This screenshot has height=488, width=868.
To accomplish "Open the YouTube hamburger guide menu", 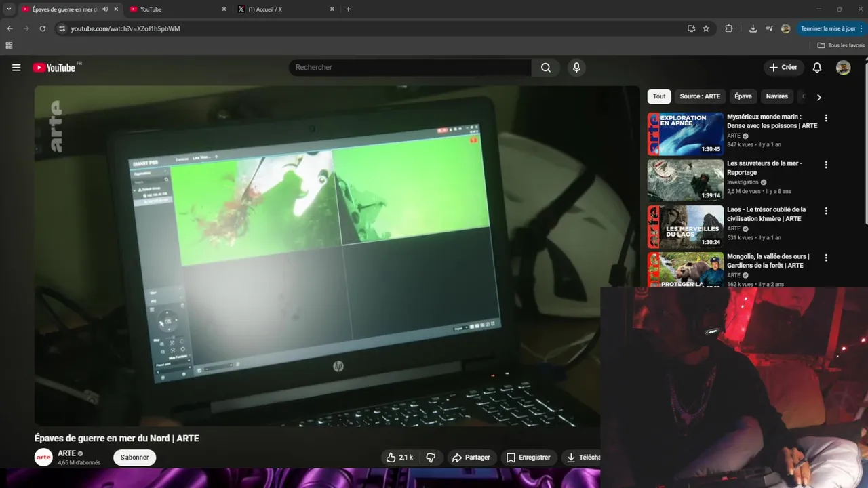I will pos(16,68).
